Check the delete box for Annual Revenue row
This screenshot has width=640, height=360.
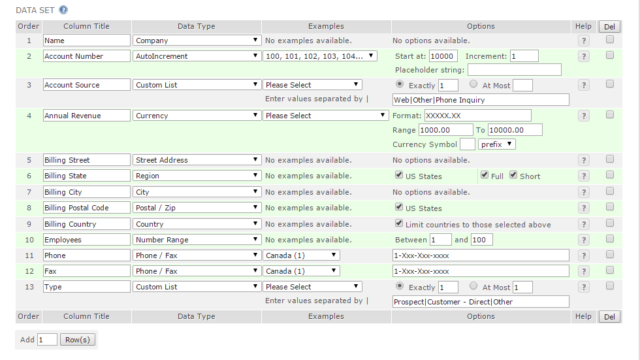tap(610, 115)
